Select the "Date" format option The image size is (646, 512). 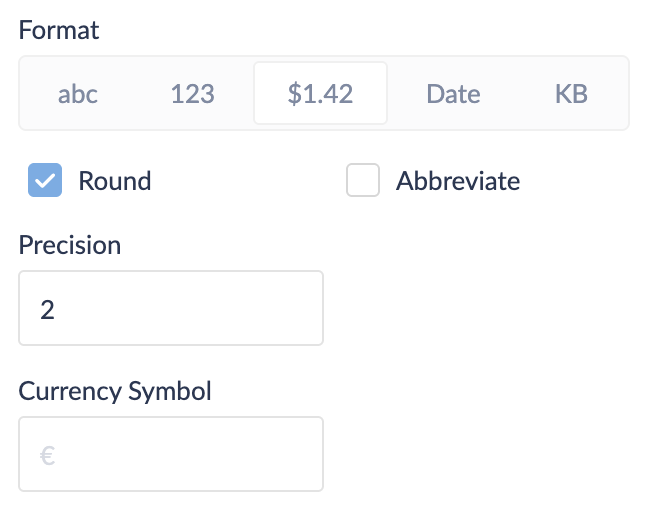[x=453, y=94]
